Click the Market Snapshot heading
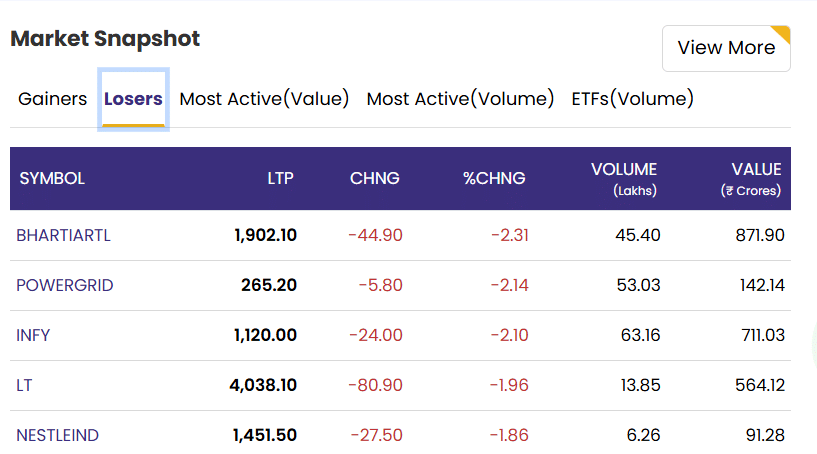Screen dimensions: 817x454 [x=105, y=39]
